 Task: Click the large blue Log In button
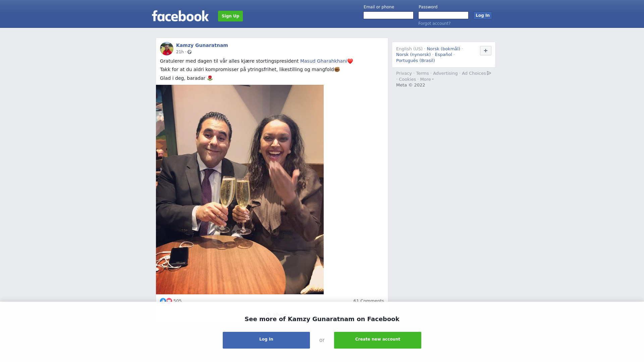(x=266, y=340)
